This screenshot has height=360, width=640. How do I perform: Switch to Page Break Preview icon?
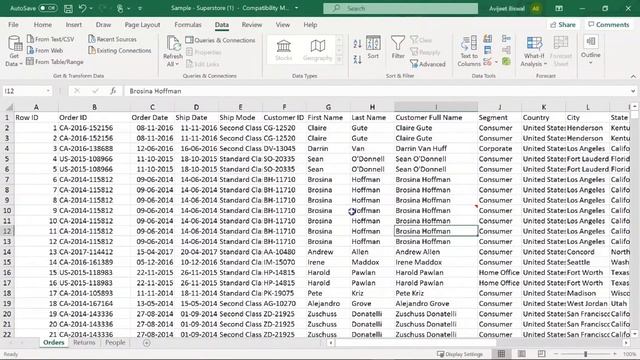[x=541, y=354]
